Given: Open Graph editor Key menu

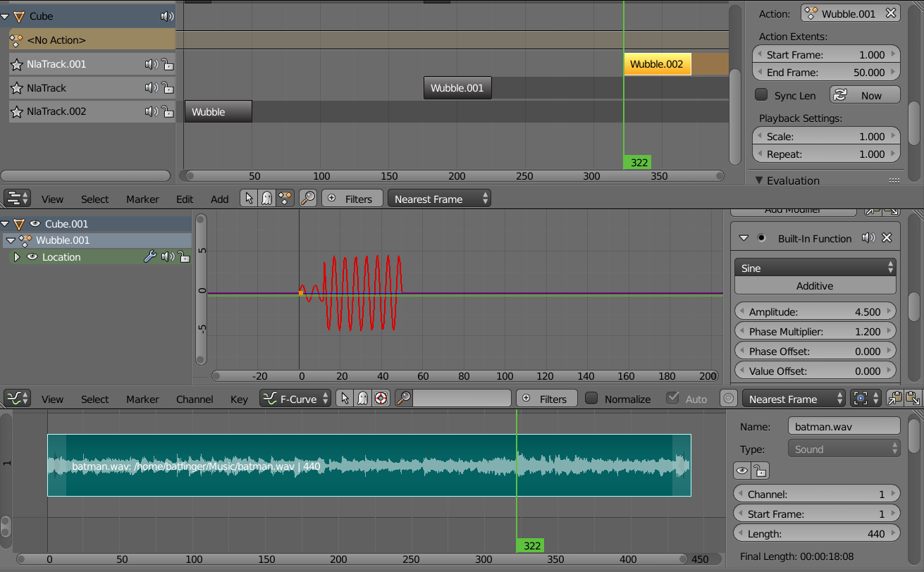Looking at the screenshot, I should pyautogui.click(x=239, y=399).
